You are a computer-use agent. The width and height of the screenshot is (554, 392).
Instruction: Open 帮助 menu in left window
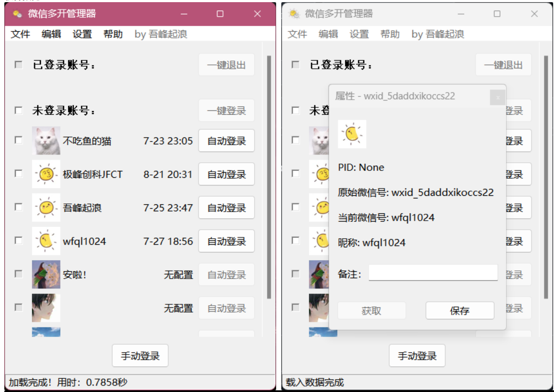point(113,34)
